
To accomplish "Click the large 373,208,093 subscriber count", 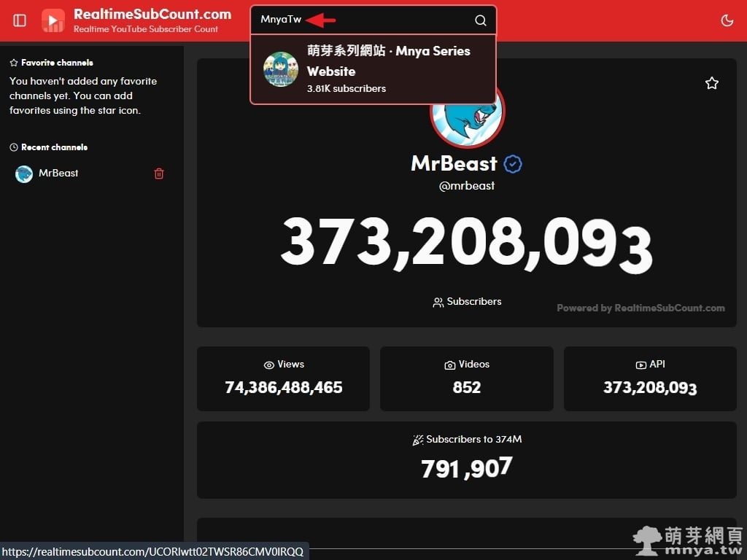I will (466, 244).
